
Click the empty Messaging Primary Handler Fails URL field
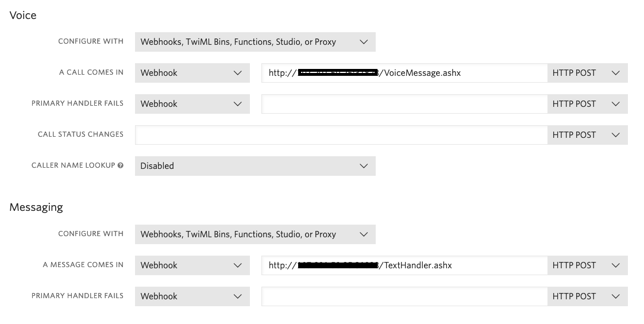[404, 296]
